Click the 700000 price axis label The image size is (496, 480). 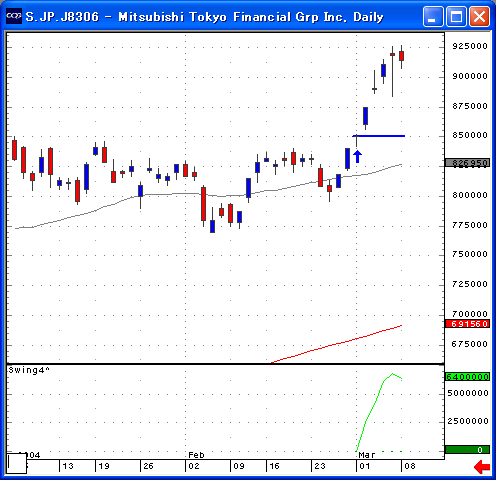pos(470,314)
